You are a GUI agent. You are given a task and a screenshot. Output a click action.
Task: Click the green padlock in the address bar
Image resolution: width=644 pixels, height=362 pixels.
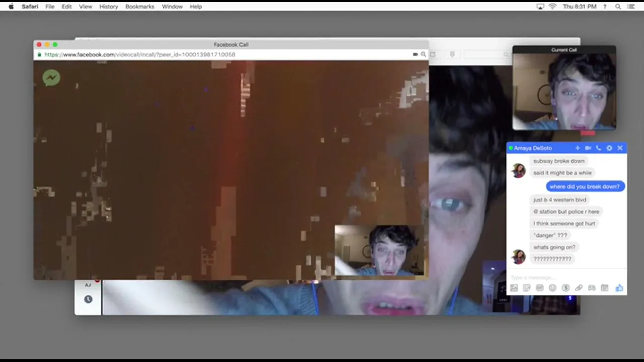tap(39, 54)
